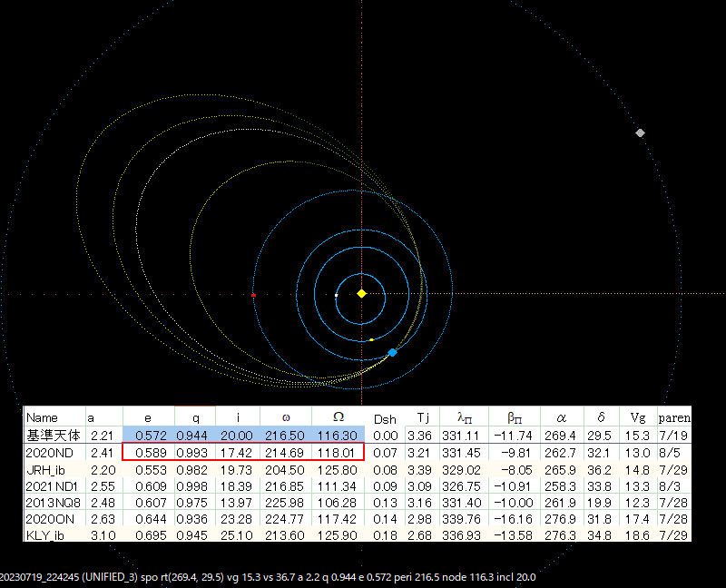This screenshot has height=588, width=726.
Task: Click the 2013NQ8 row name
Action: tap(54, 504)
